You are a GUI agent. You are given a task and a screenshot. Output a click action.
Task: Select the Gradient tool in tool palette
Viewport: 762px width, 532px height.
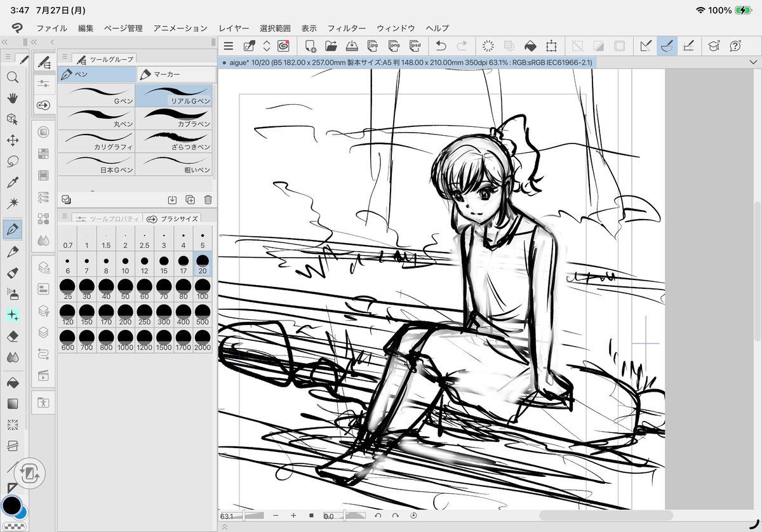click(12, 404)
